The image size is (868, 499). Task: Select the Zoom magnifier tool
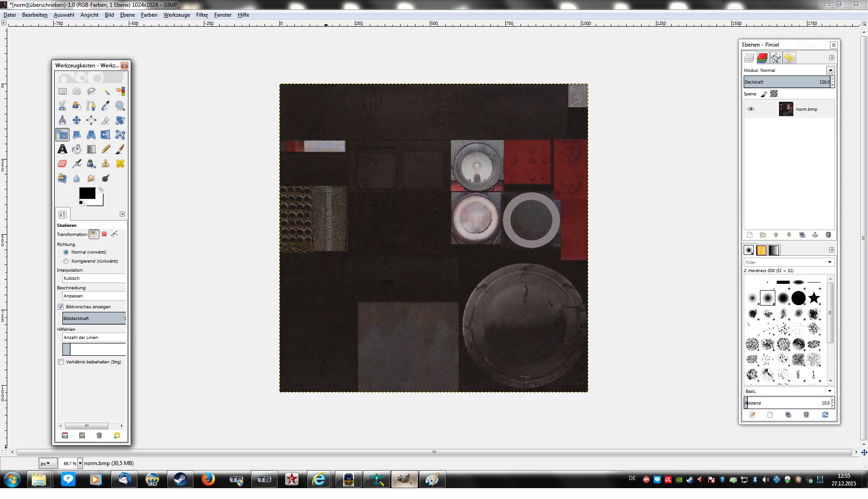coord(120,106)
